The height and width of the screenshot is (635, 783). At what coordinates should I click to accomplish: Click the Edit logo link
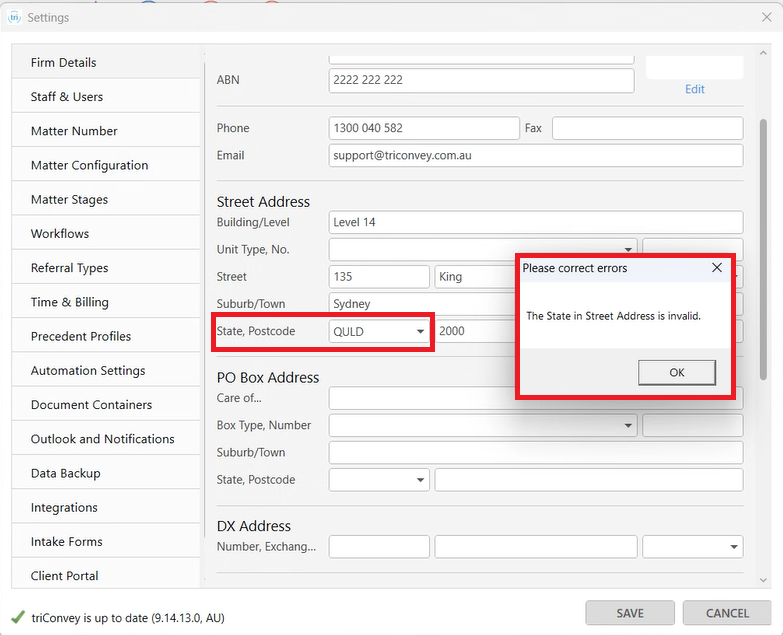click(x=694, y=89)
